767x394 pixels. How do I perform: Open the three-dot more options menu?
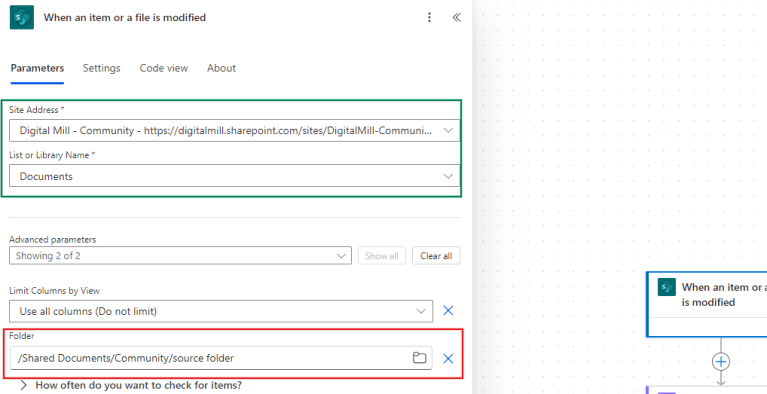coord(429,18)
